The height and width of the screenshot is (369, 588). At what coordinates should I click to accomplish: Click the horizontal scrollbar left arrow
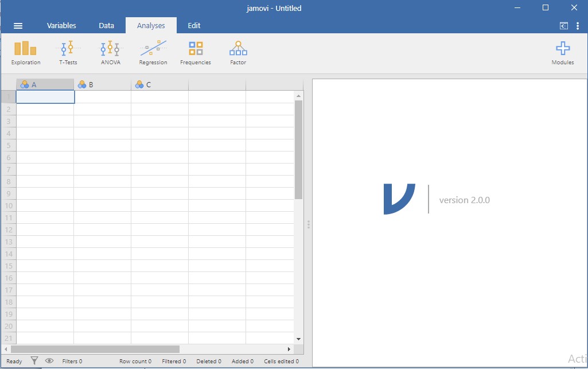[6, 349]
